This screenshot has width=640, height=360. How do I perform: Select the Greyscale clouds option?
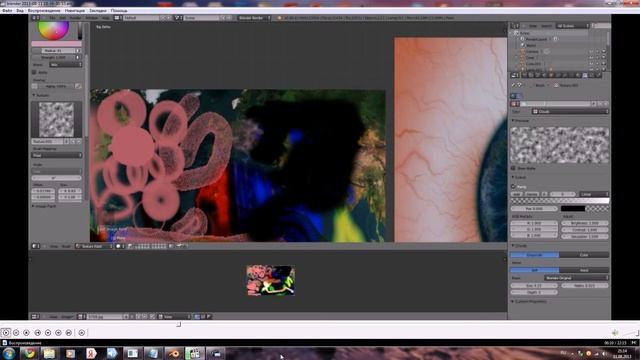535,255
